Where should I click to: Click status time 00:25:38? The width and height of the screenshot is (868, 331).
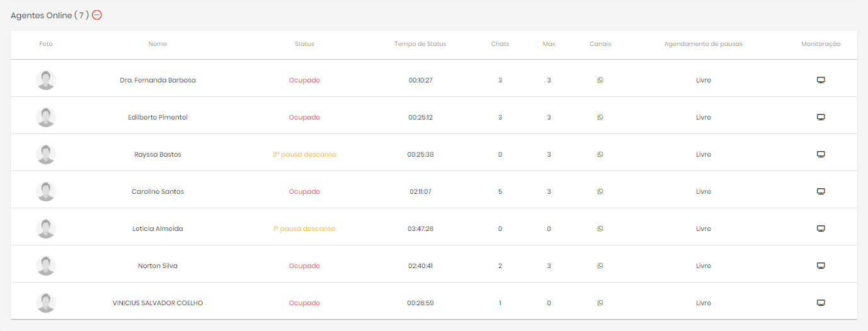[x=420, y=154]
